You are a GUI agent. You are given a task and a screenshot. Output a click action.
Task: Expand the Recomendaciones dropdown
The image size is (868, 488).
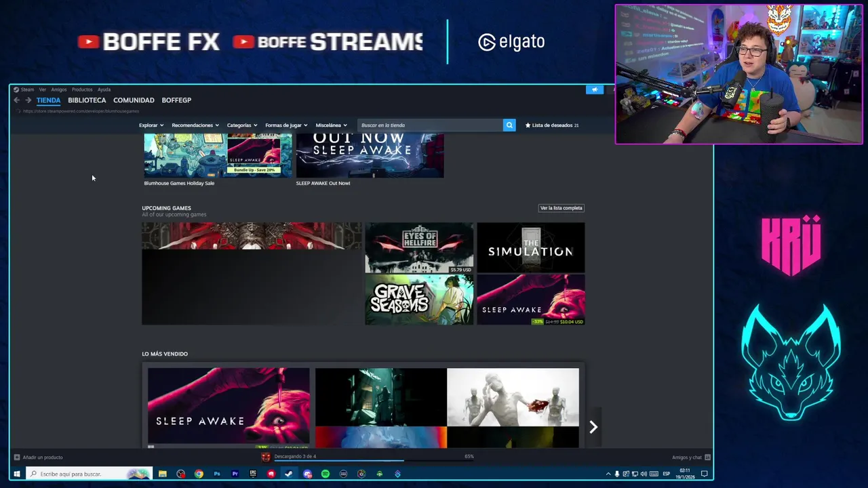pos(195,125)
